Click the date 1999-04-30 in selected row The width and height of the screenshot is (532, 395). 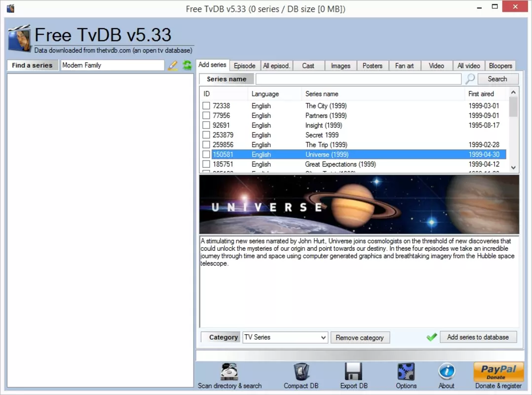[x=484, y=154]
